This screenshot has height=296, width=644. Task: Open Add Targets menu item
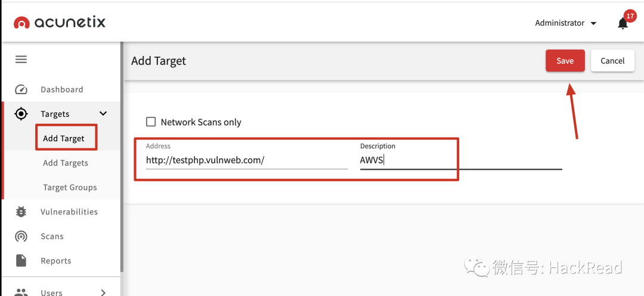pos(66,163)
